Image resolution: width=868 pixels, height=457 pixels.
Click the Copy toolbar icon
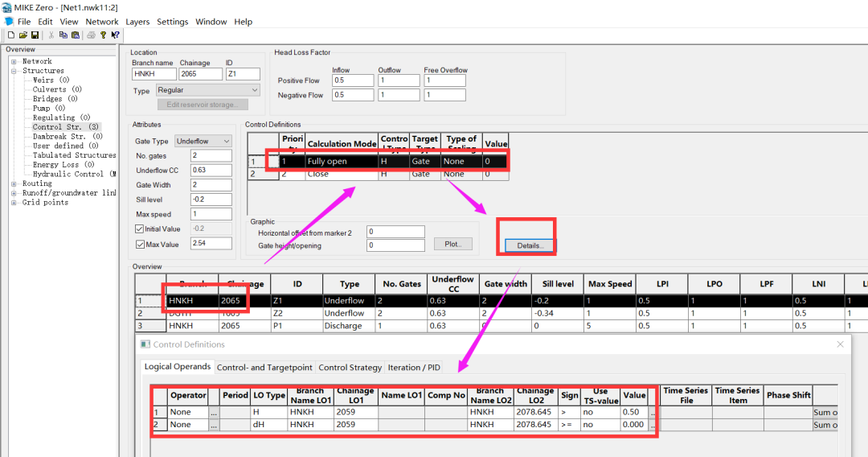click(63, 35)
